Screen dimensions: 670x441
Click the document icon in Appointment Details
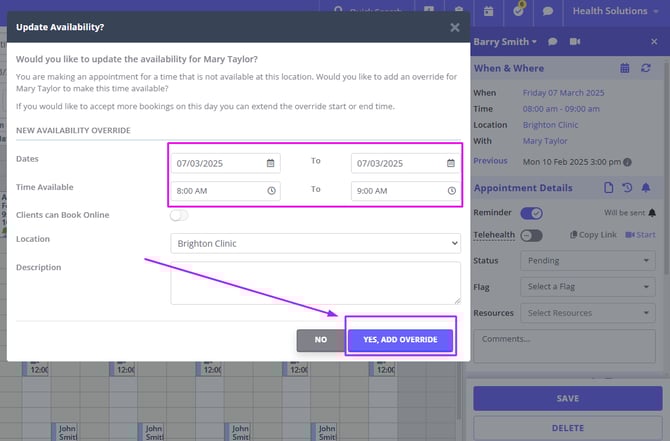click(x=608, y=188)
